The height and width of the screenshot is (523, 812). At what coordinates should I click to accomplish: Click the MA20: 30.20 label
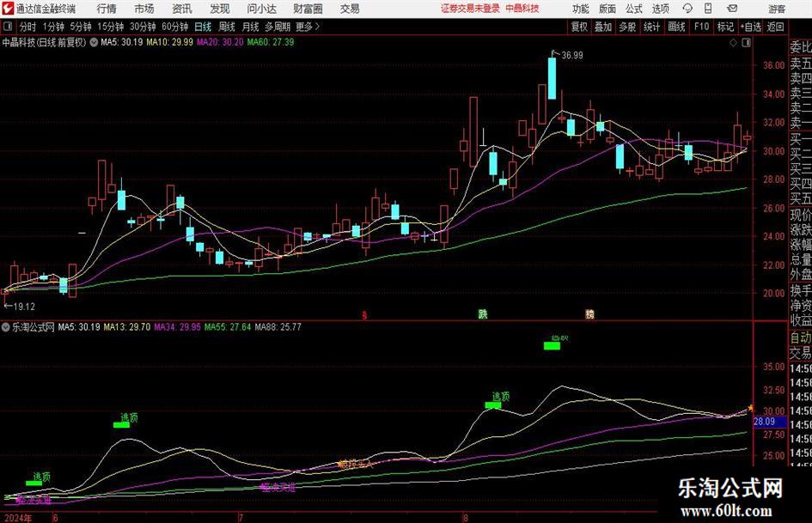[x=220, y=42]
